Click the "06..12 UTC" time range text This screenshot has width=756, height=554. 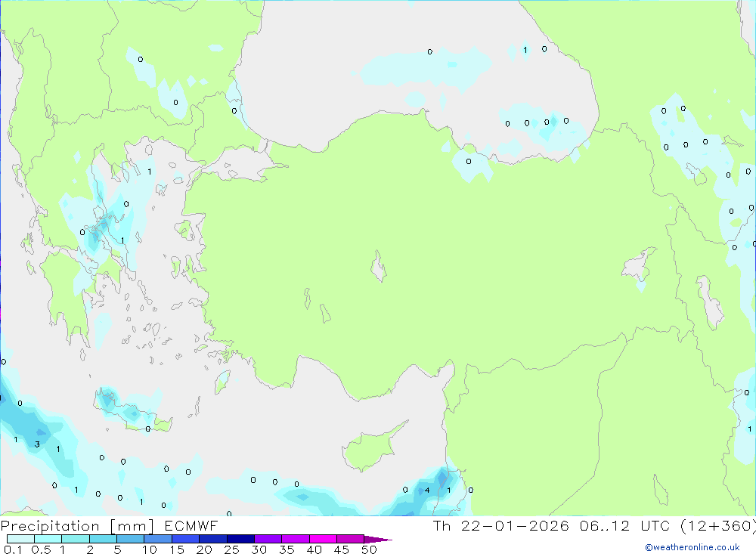tap(625, 526)
